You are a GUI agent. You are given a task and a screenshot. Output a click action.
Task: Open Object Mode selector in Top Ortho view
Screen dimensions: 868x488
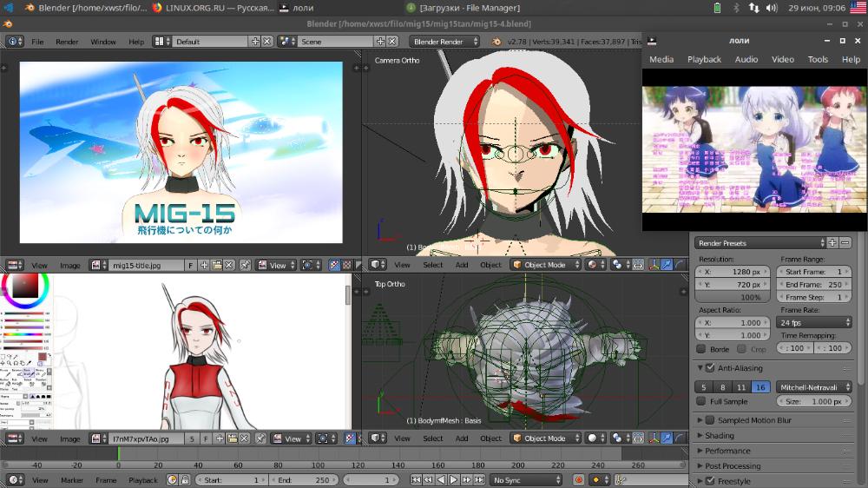pos(546,439)
